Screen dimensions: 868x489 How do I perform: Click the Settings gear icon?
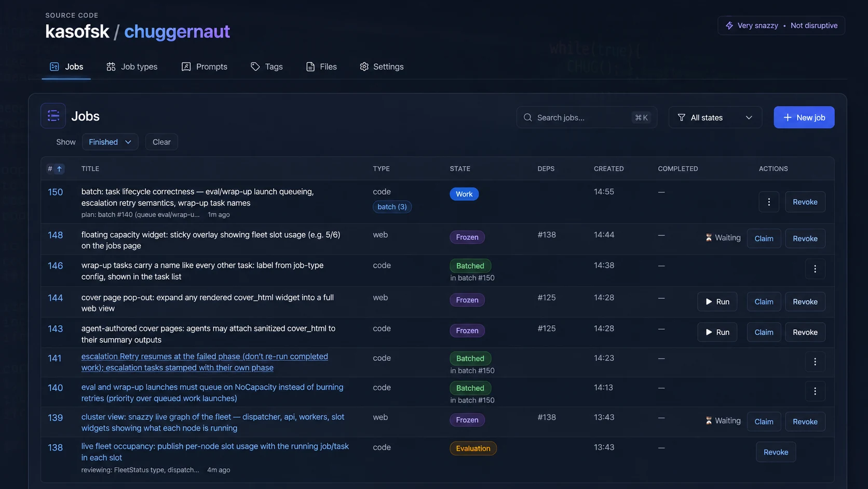[364, 67]
